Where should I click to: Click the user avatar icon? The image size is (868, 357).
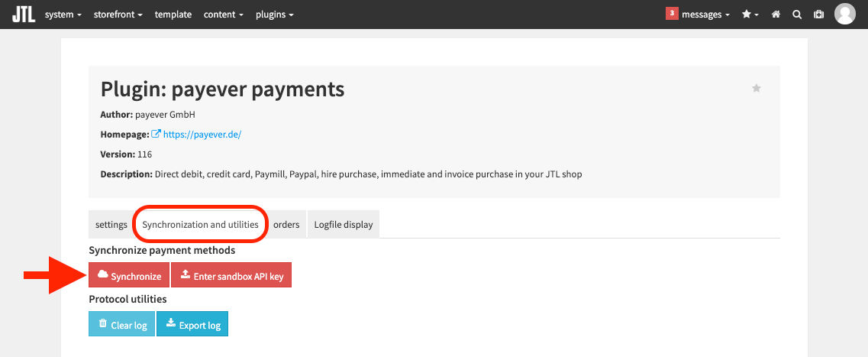point(845,14)
